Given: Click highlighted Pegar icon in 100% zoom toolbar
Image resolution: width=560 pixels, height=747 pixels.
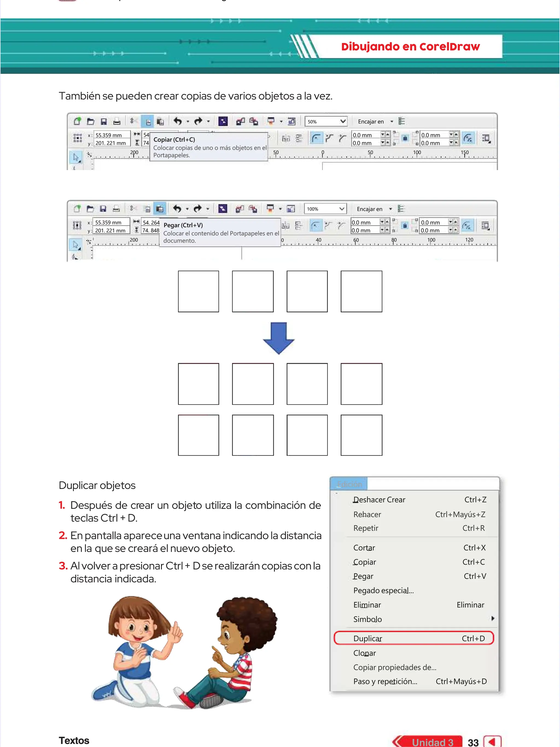Looking at the screenshot, I should click(160, 209).
